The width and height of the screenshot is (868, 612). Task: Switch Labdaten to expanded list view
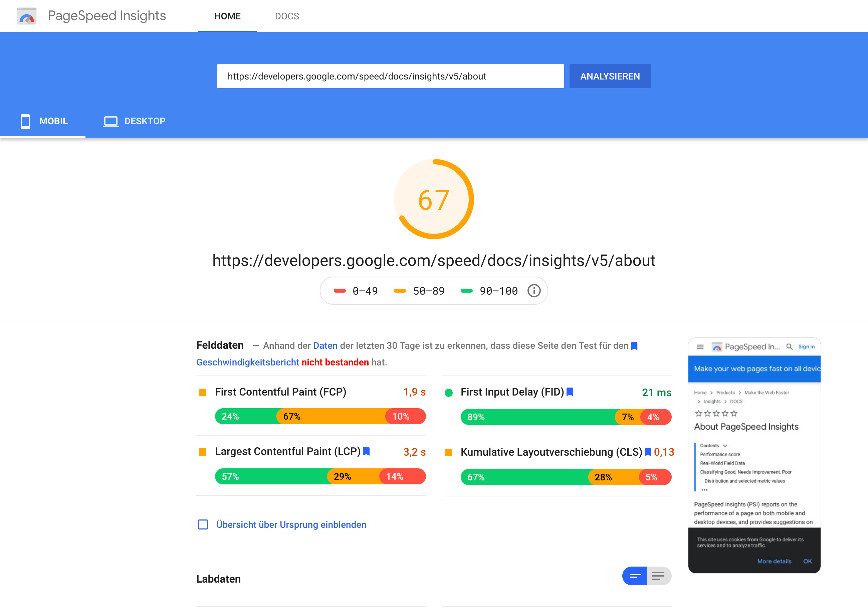pyautogui.click(x=659, y=576)
